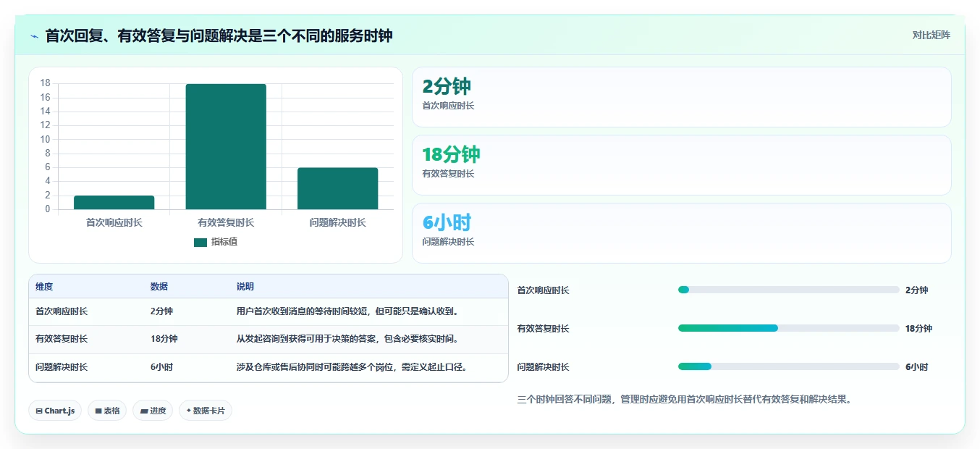This screenshot has height=449, width=980.
Task: Click the description starting 涉及仓库或售后
Action: pyautogui.click(x=352, y=367)
